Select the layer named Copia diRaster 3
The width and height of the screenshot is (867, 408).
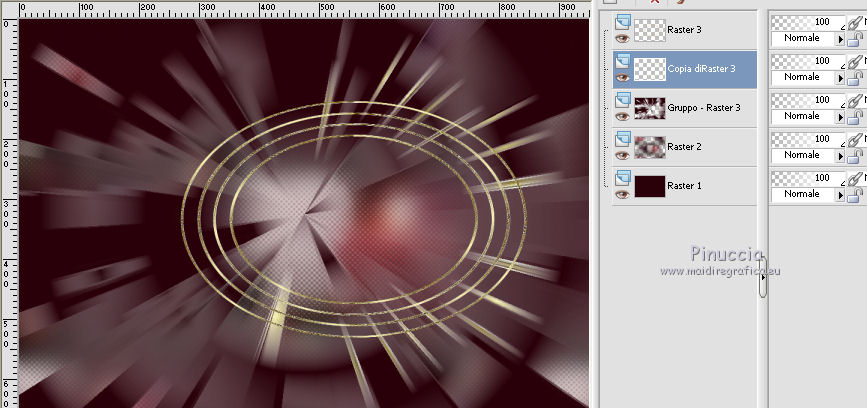pyautogui.click(x=701, y=69)
